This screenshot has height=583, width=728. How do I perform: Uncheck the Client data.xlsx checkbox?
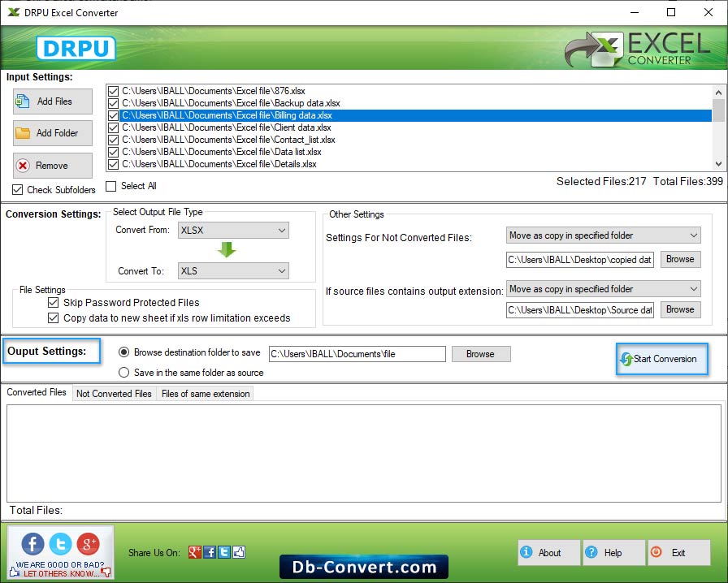(x=113, y=127)
